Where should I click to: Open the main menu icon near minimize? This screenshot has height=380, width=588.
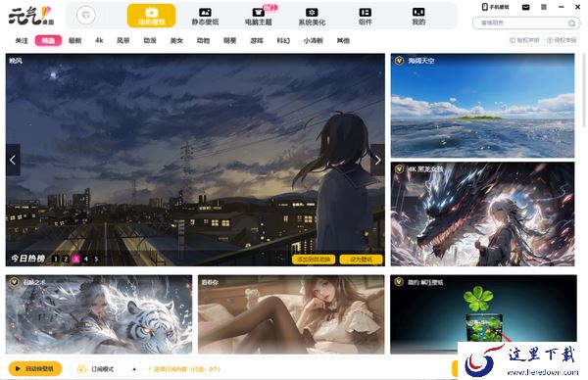[544, 7]
